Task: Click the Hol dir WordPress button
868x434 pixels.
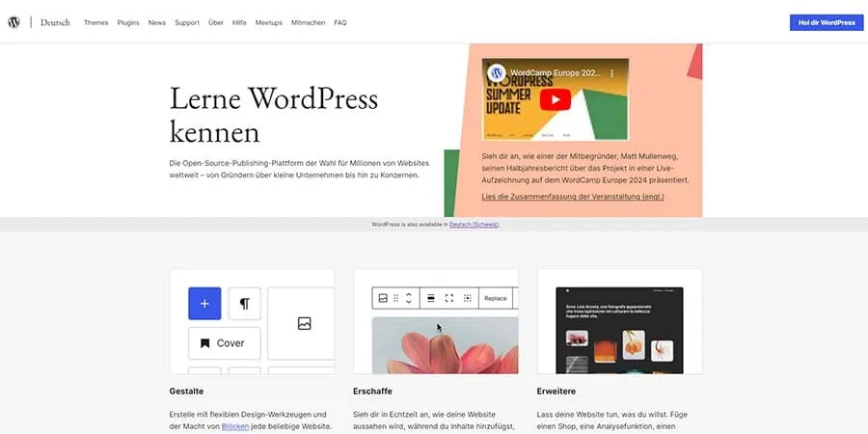Action: click(827, 23)
